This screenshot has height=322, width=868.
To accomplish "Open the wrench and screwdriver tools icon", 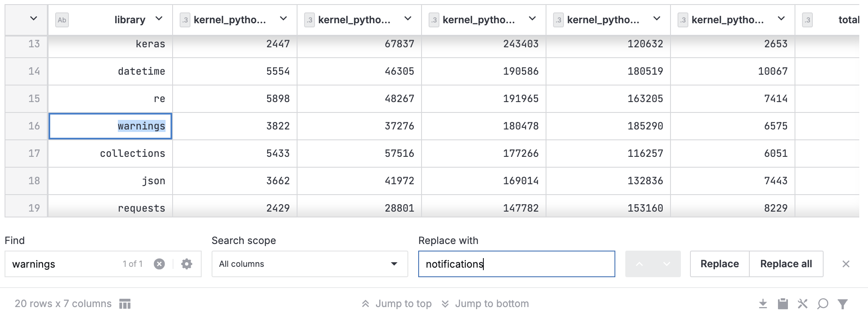I will pyautogui.click(x=802, y=304).
